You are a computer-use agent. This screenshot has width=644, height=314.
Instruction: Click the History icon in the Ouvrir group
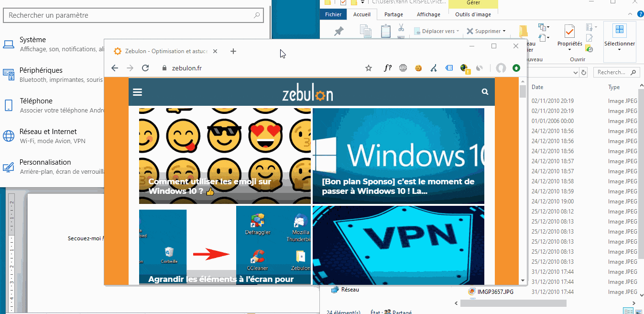pos(589,48)
